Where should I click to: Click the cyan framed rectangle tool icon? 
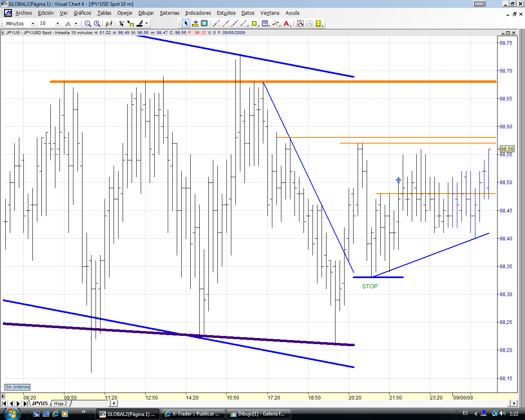coord(204,23)
